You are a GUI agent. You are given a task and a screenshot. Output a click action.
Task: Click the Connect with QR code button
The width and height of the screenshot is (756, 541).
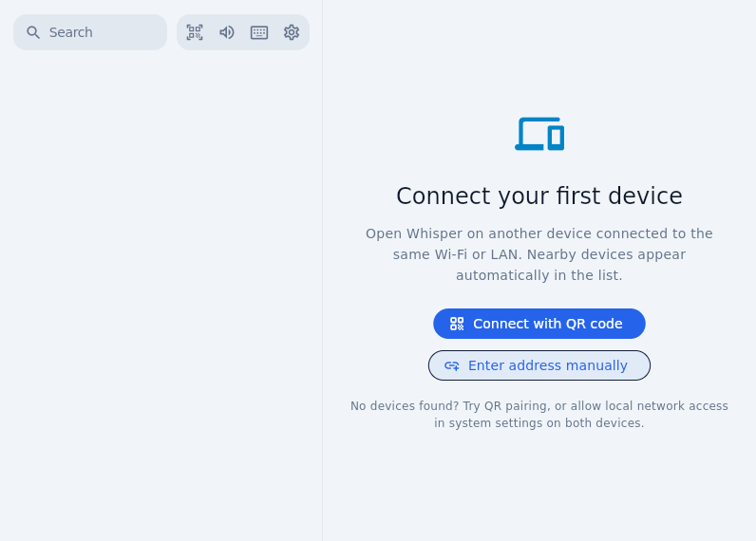[539, 324]
